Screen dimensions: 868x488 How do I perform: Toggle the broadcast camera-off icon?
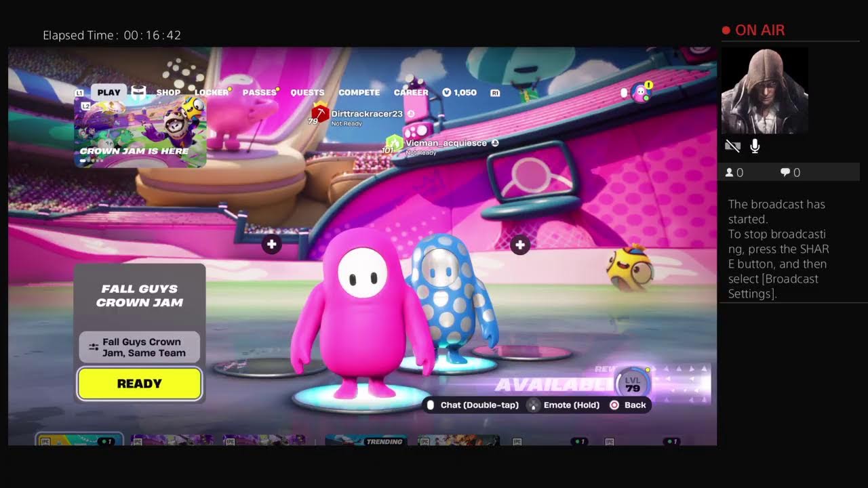pos(732,146)
